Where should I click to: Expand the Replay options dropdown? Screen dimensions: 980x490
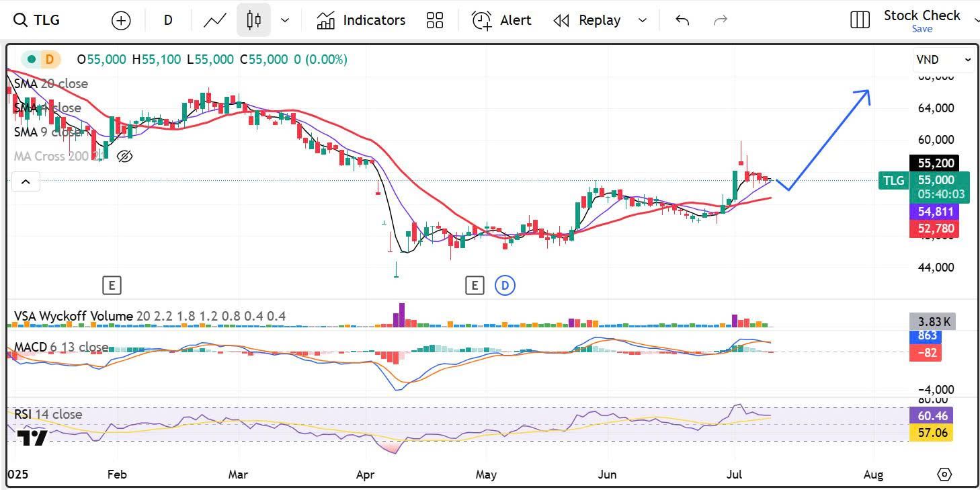click(643, 20)
